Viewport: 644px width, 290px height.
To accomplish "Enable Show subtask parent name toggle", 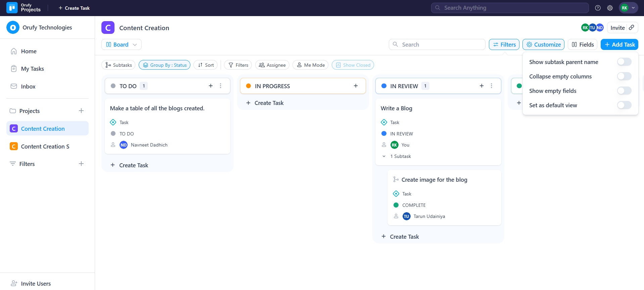I will coord(624,62).
